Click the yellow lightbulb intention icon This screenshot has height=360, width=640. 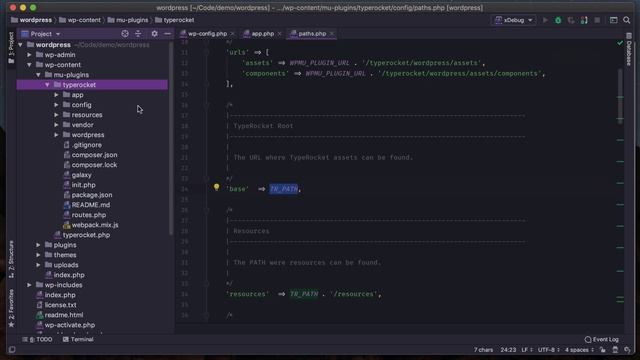216,187
